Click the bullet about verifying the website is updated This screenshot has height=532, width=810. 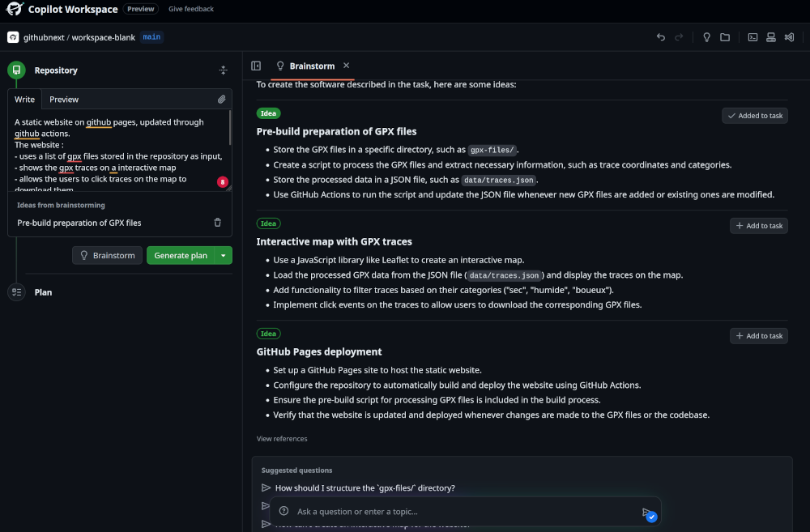click(x=492, y=415)
